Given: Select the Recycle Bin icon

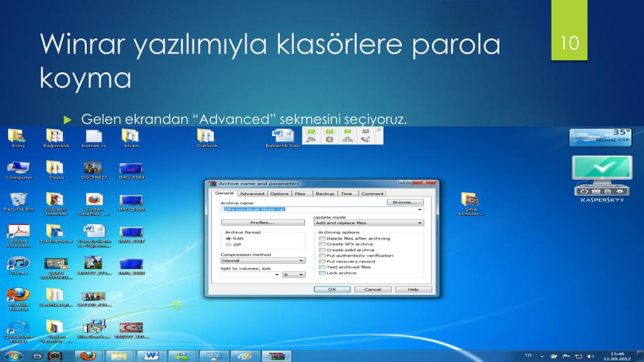Looking at the screenshot, I should tap(18, 202).
